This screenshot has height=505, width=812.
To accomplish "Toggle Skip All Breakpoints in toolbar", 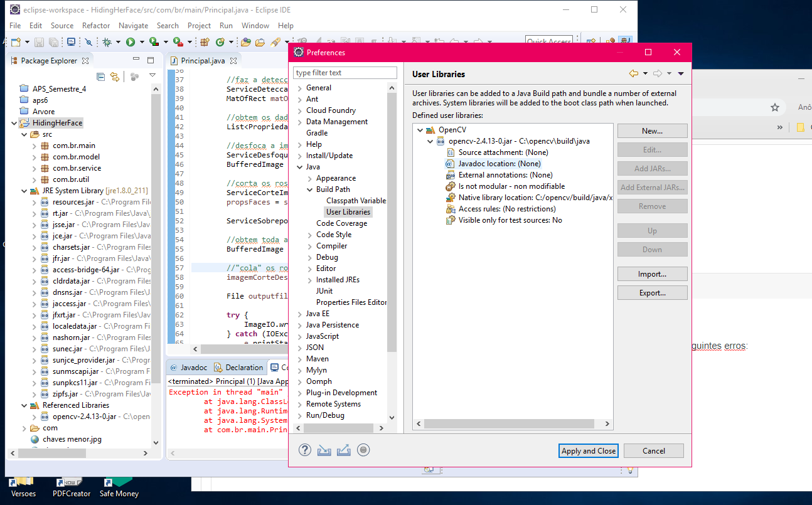I will [88, 42].
